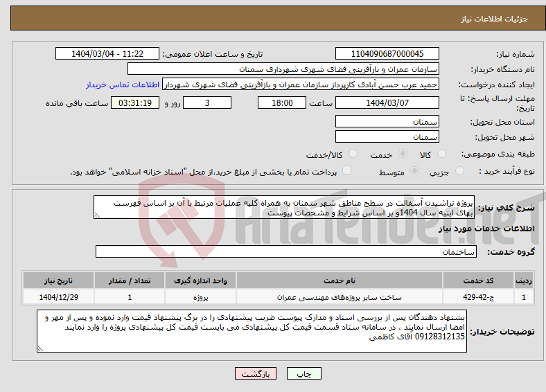Click the remaining time field 03:31:19
The width and height of the screenshot is (546, 392).
point(135,103)
